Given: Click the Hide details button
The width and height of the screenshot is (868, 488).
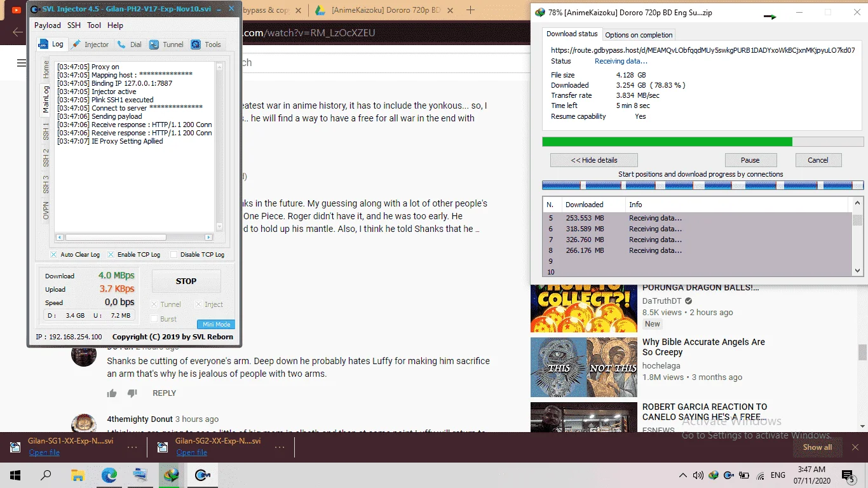Looking at the screenshot, I should pyautogui.click(x=594, y=160).
